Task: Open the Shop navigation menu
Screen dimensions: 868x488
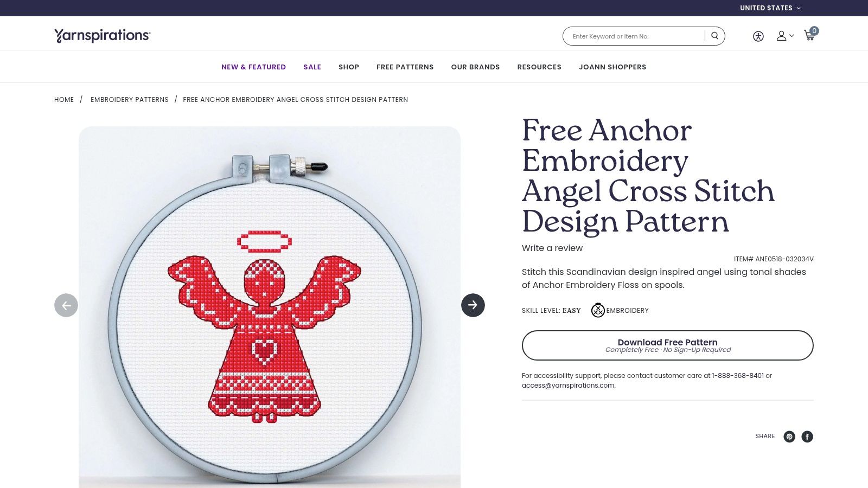Action: 349,67
